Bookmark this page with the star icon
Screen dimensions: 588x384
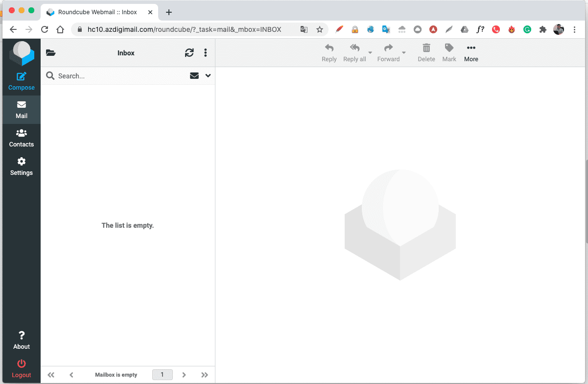coord(320,29)
